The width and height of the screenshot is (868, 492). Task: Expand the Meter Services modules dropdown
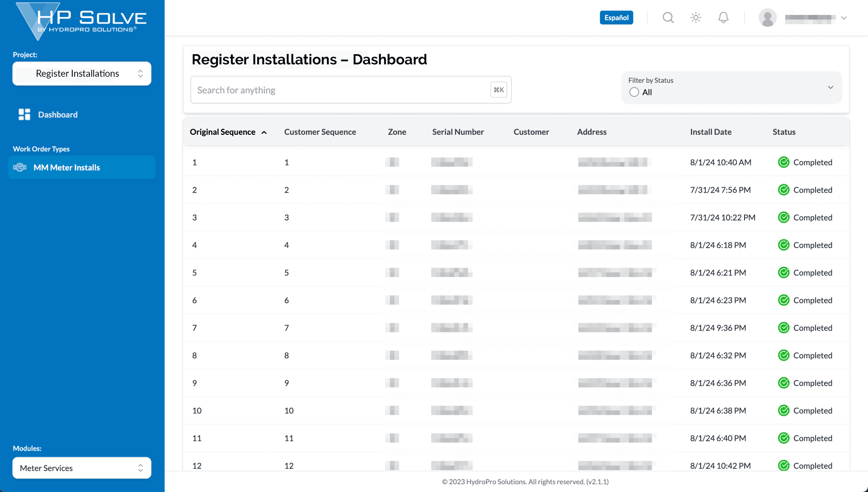pos(81,468)
